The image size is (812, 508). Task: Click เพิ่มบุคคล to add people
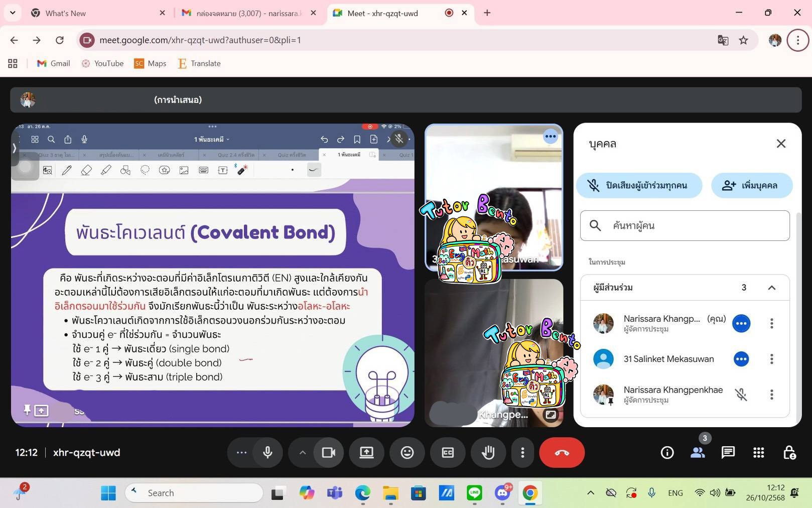click(751, 186)
